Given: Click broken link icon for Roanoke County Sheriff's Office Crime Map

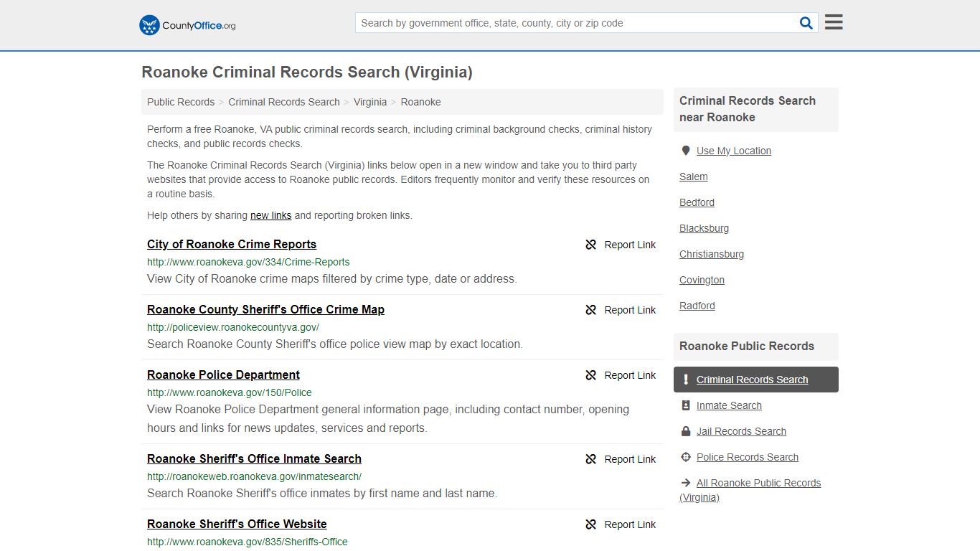Looking at the screenshot, I should coord(591,310).
